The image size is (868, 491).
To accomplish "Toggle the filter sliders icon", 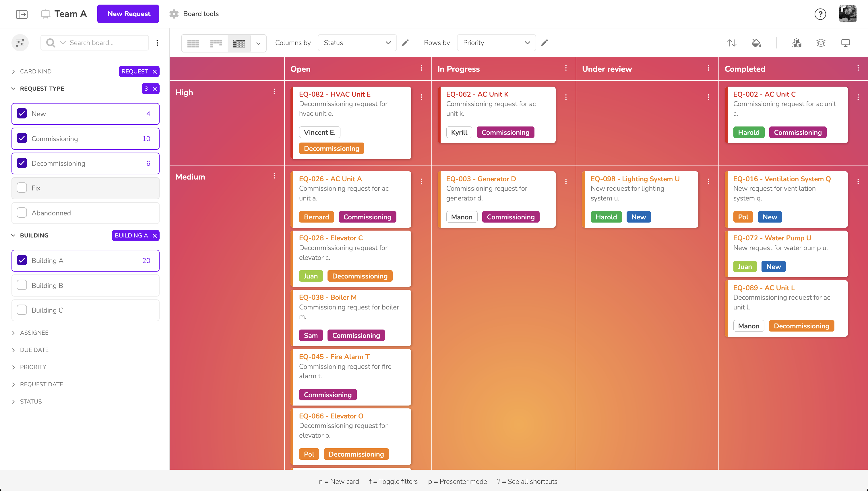I will click(20, 43).
